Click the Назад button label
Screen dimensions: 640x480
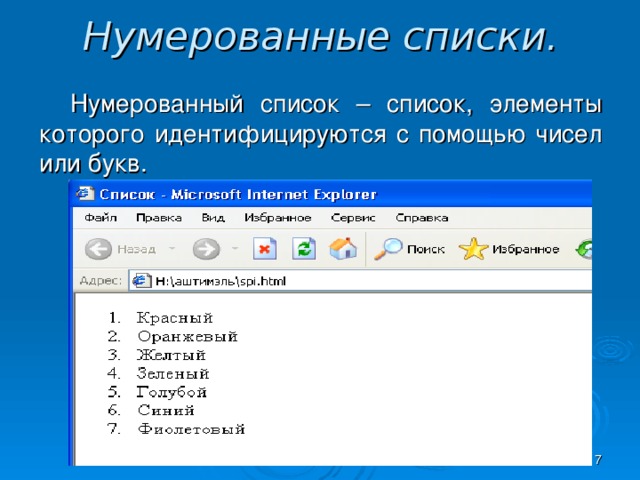(x=136, y=249)
